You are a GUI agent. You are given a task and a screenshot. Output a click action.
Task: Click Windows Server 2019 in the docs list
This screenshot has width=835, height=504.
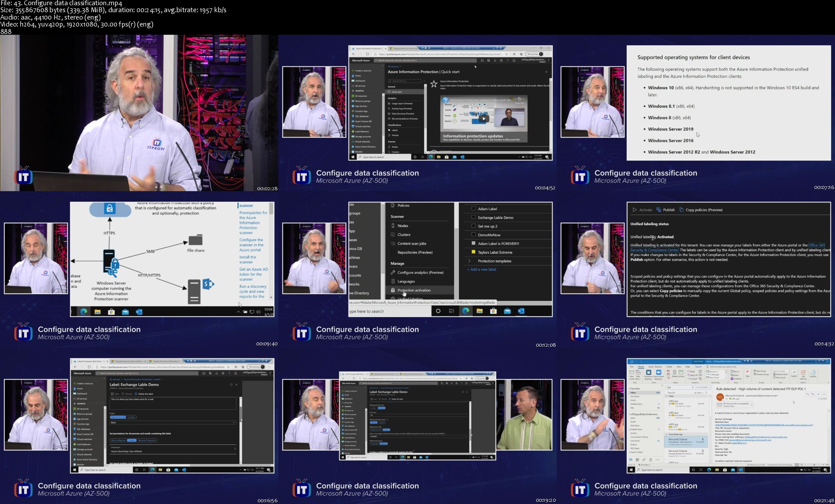671,129
